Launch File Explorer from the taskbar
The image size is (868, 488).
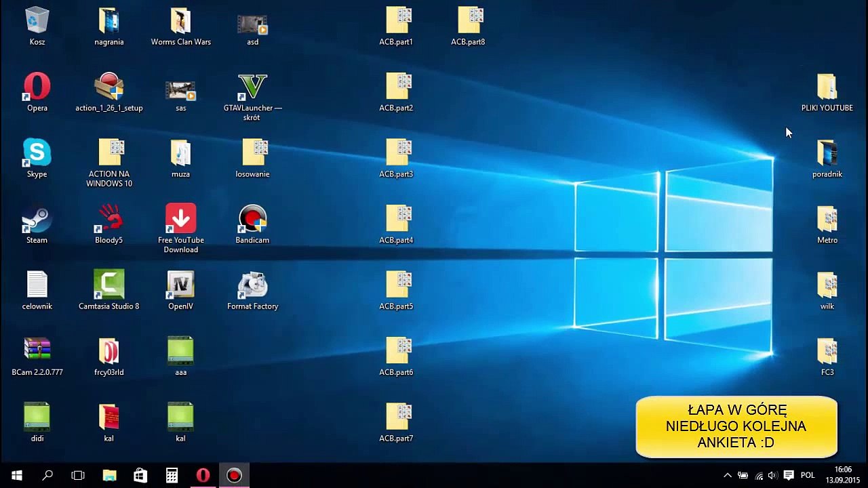(109, 476)
